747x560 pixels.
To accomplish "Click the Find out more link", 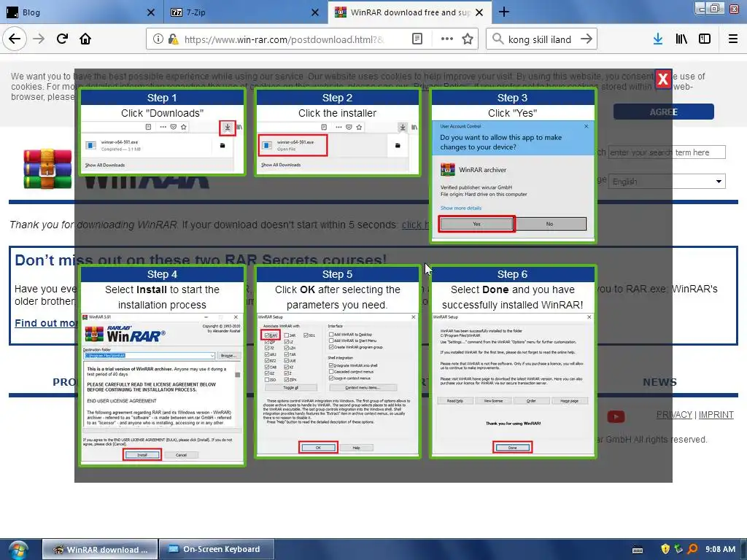I will [x=45, y=323].
